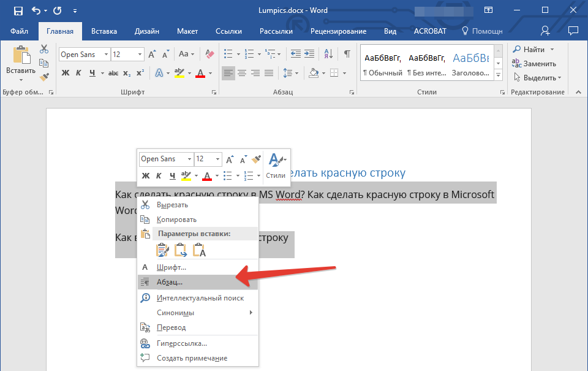Click the Format Painter brush in ribbon
The height and width of the screenshot is (371, 588).
44,77
